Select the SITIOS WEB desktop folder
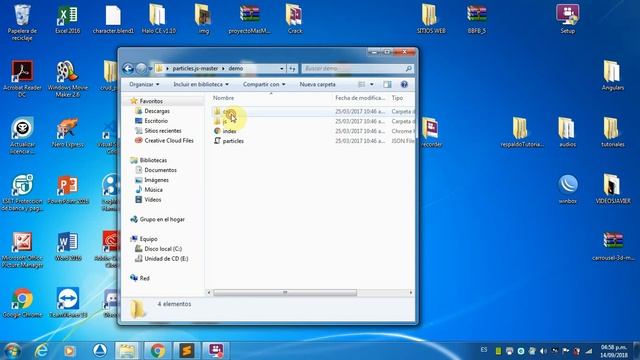 point(431,19)
